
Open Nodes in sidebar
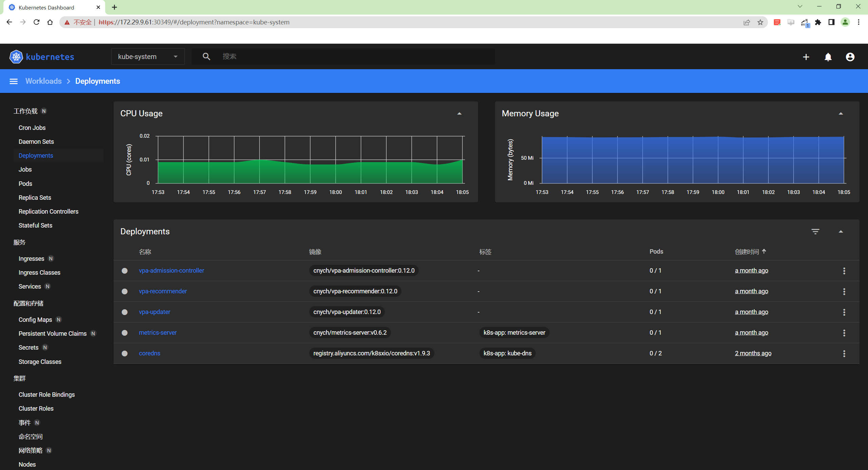pos(27,465)
